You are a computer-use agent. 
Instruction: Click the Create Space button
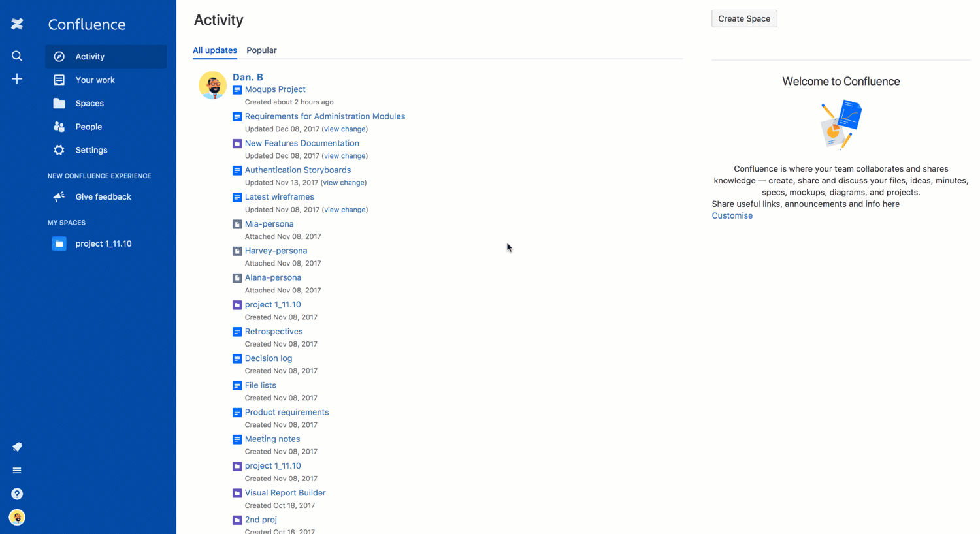744,18
